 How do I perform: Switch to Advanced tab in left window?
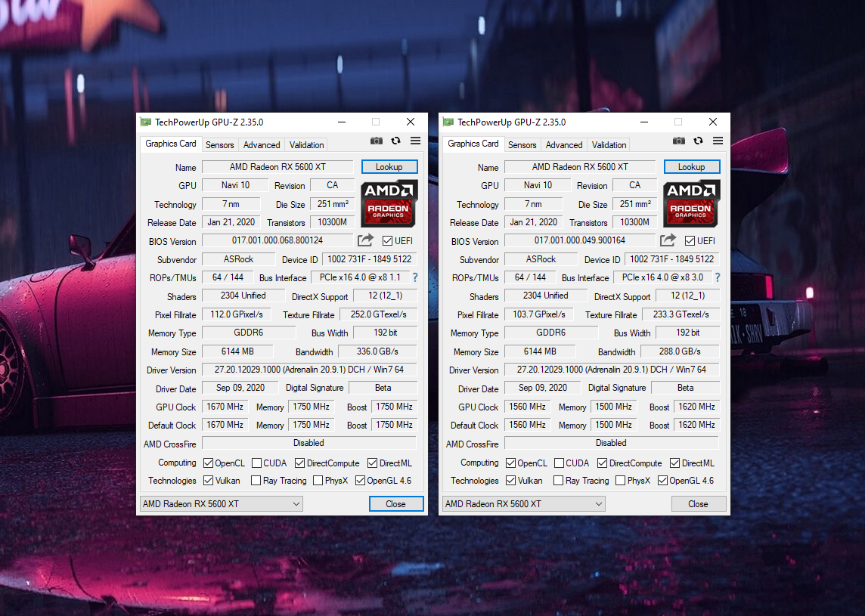coord(262,145)
